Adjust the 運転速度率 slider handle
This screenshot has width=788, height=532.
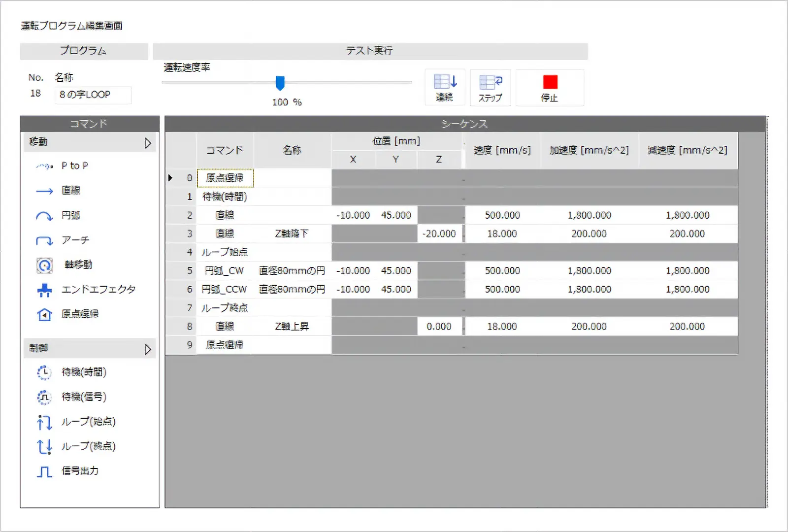280,83
